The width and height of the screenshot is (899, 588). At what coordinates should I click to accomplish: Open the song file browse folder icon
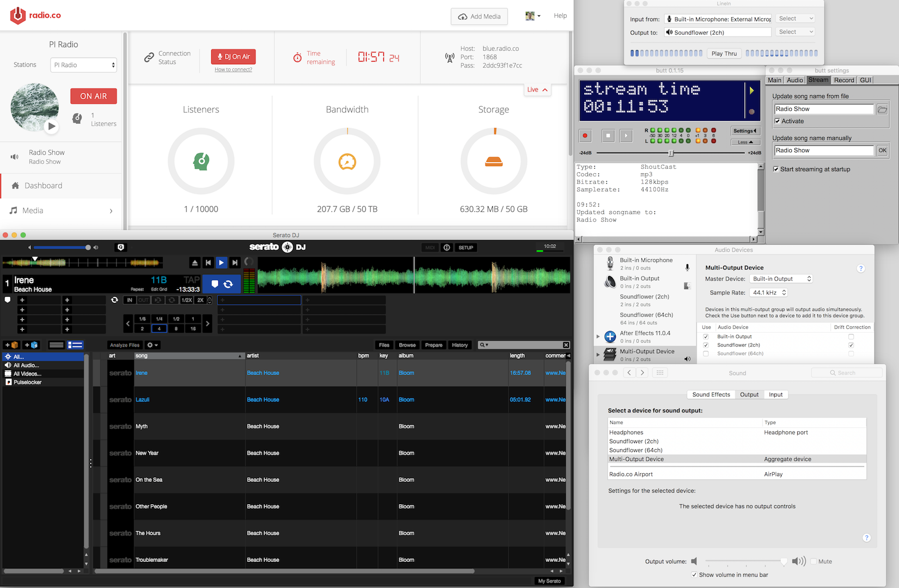(x=882, y=109)
